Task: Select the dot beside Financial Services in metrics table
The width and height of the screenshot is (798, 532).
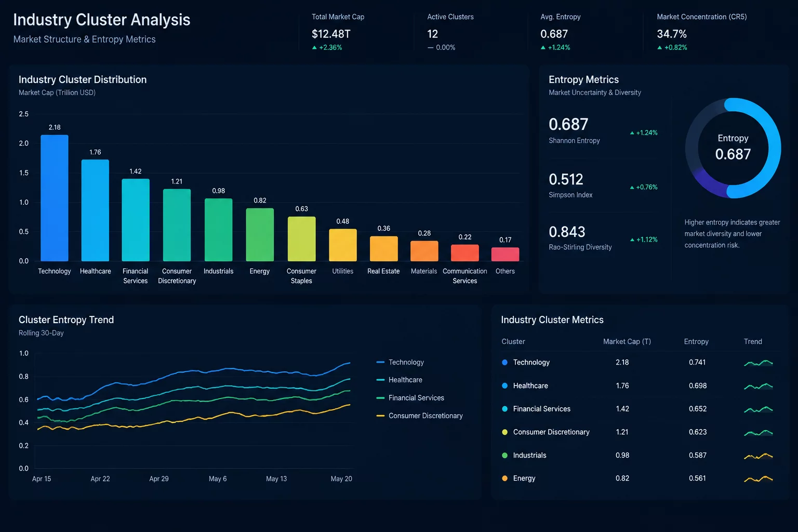Action: pyautogui.click(x=504, y=409)
